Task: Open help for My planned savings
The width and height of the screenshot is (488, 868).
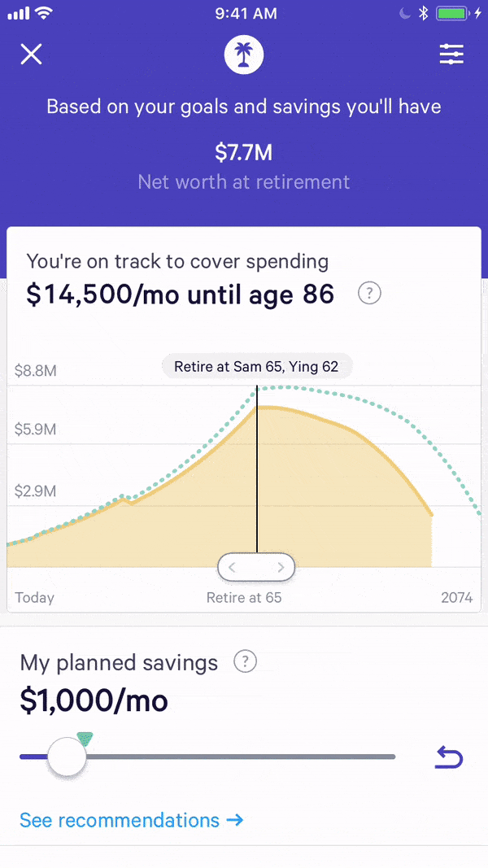Action: 245,662
